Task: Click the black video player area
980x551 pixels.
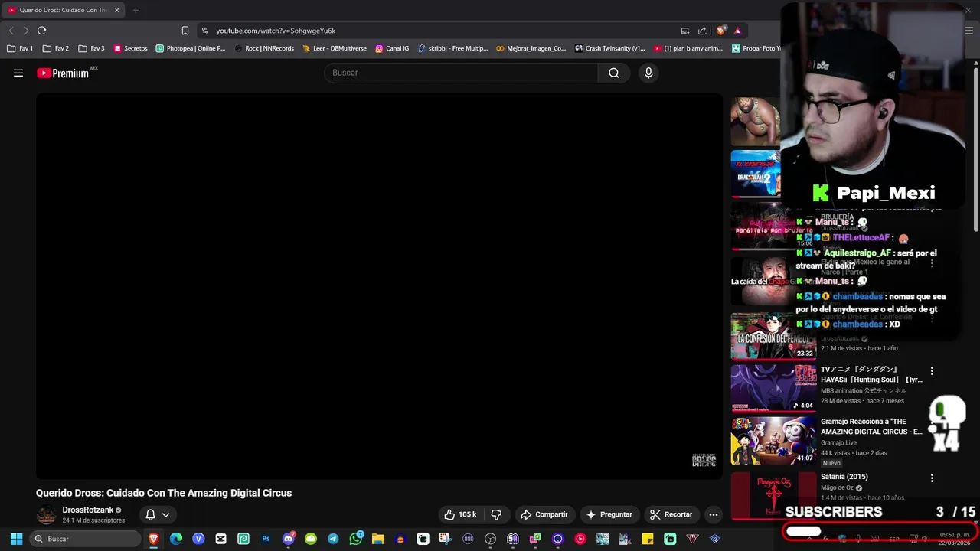Action: coord(379,286)
